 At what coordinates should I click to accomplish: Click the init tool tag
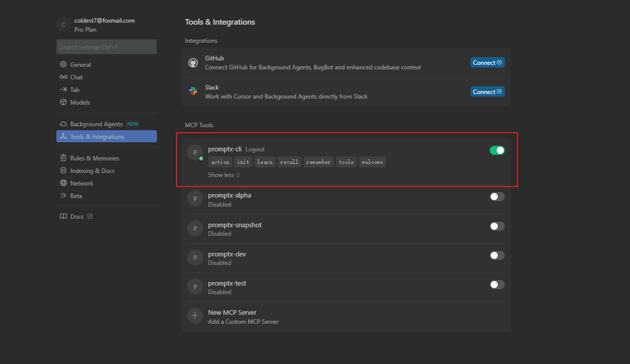(243, 162)
